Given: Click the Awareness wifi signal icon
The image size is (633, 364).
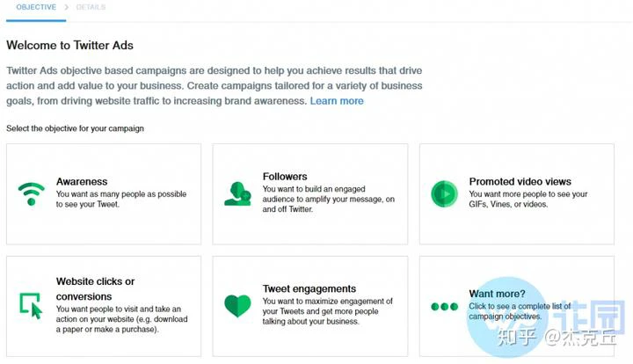Looking at the screenshot, I should (31, 194).
